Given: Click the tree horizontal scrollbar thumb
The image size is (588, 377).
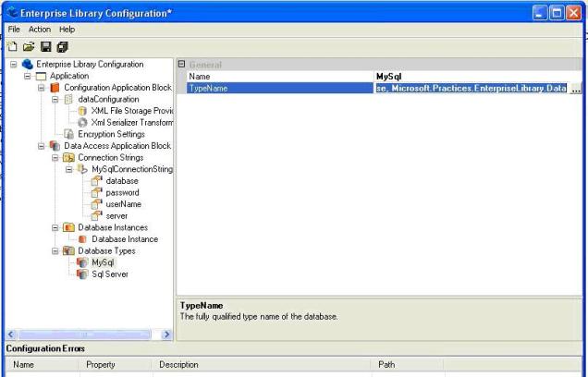Looking at the screenshot, I should coord(84,334).
